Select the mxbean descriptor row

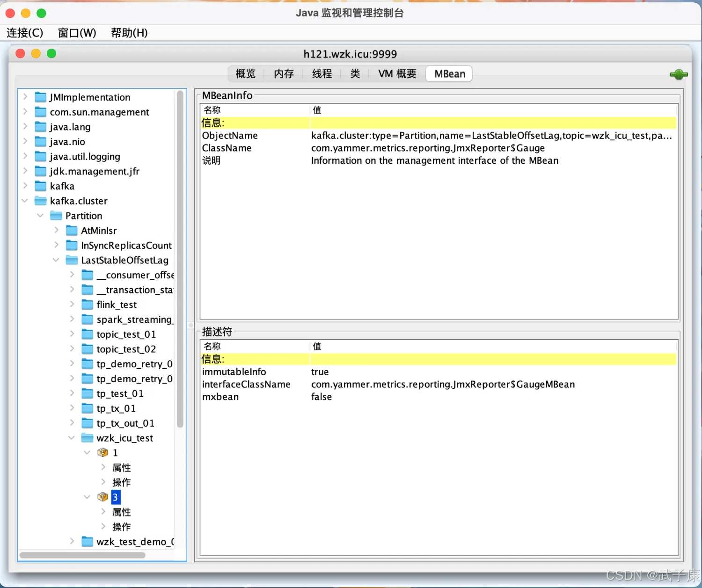(x=439, y=397)
